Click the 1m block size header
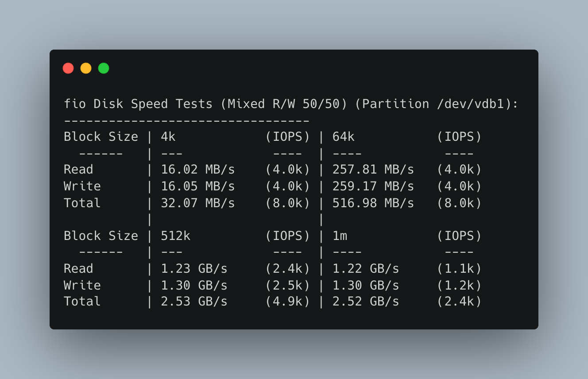Viewport: 588px width, 379px height. (x=340, y=236)
